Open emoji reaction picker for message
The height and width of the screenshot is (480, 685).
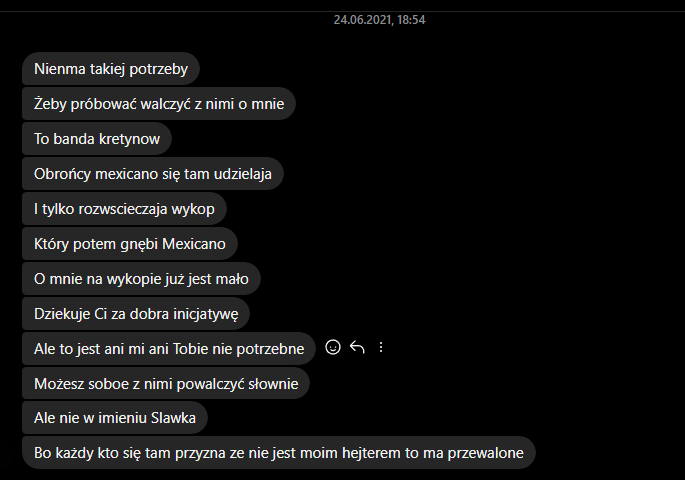click(x=333, y=348)
